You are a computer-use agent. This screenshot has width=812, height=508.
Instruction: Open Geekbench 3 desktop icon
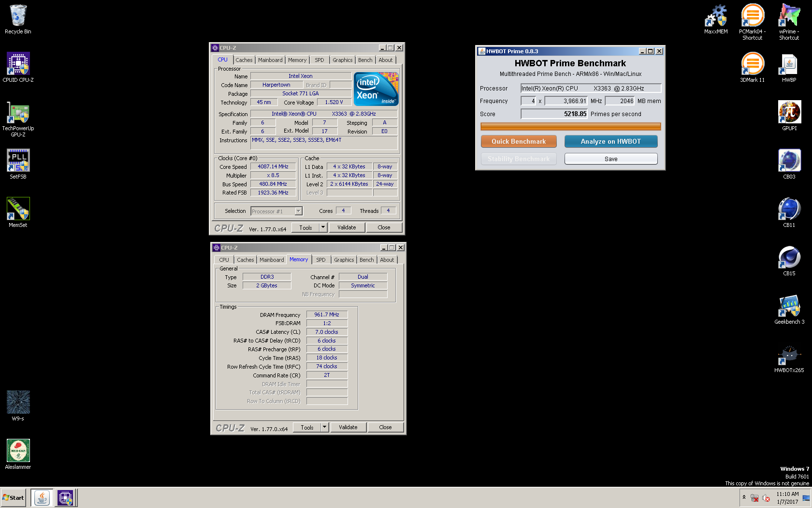789,309
